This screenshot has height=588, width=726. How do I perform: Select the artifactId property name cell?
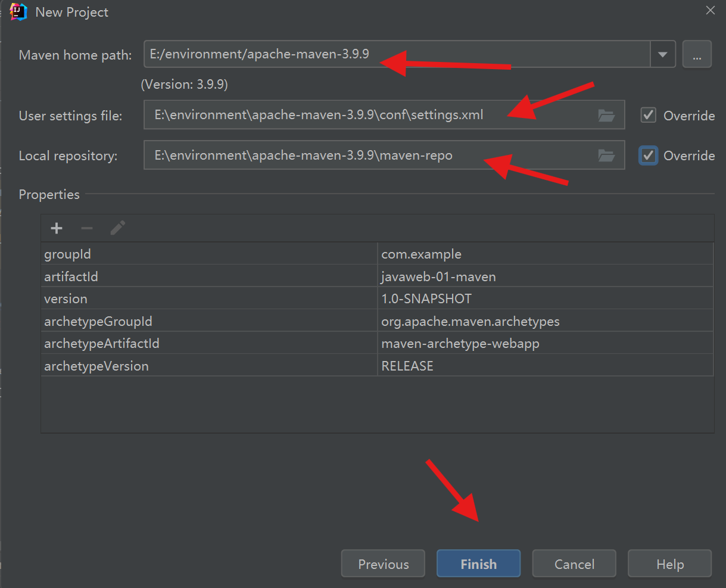209,276
